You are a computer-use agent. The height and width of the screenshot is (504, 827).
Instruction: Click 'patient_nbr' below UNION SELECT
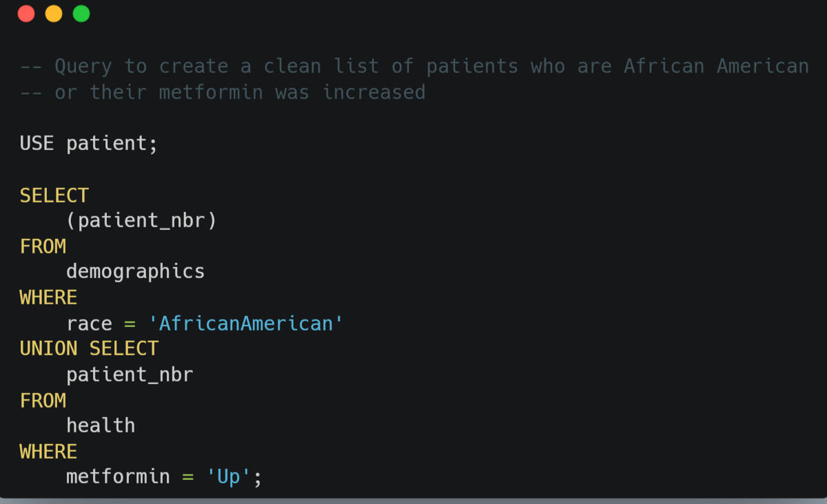[x=130, y=375]
